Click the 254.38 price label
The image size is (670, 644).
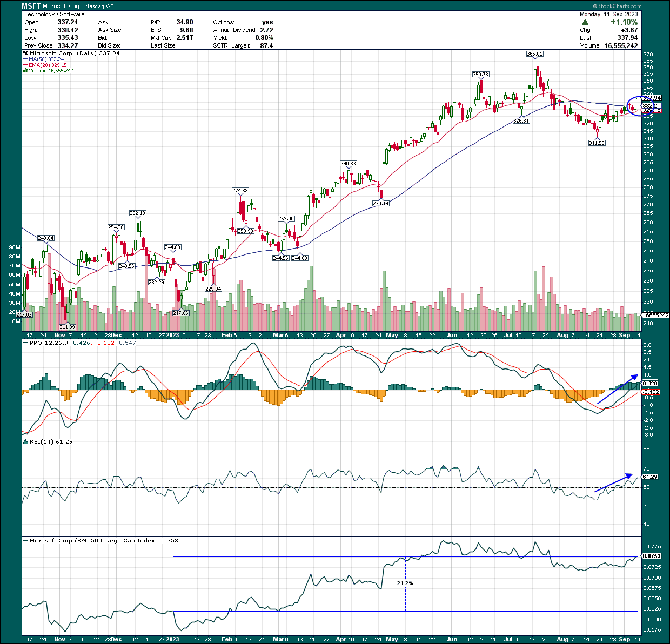tap(116, 227)
